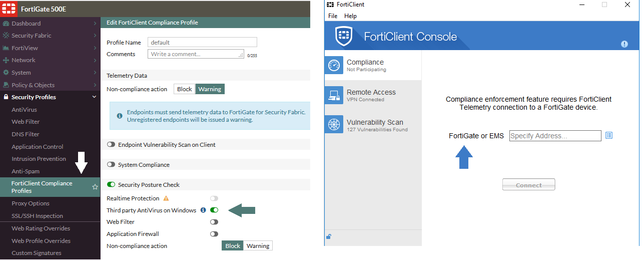Viewport: 644px width, 261px height.
Task: Set telemetry non-compliance action to Warning
Action: point(210,89)
